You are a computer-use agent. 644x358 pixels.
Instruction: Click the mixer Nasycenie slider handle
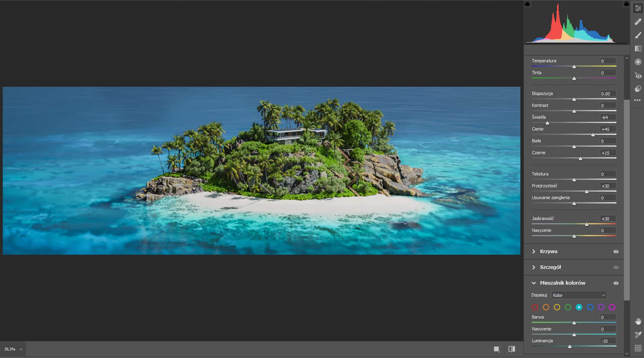pyautogui.click(x=574, y=334)
